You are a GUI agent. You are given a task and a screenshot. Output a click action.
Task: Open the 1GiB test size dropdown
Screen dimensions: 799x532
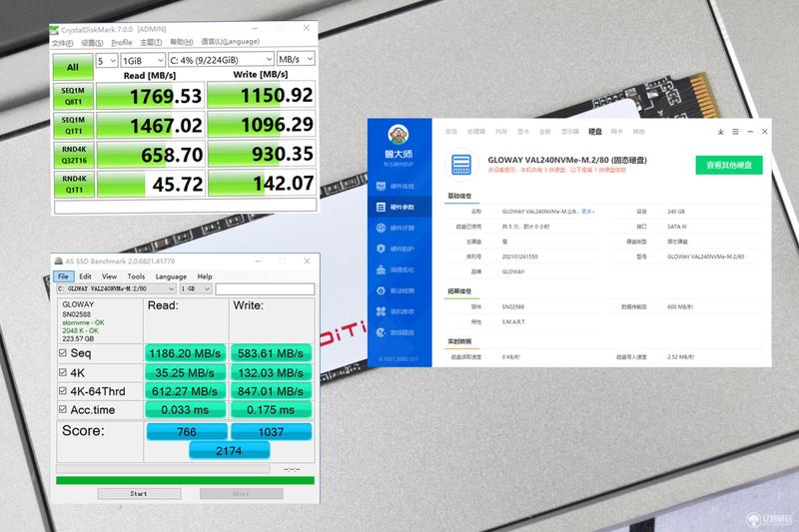point(143,61)
